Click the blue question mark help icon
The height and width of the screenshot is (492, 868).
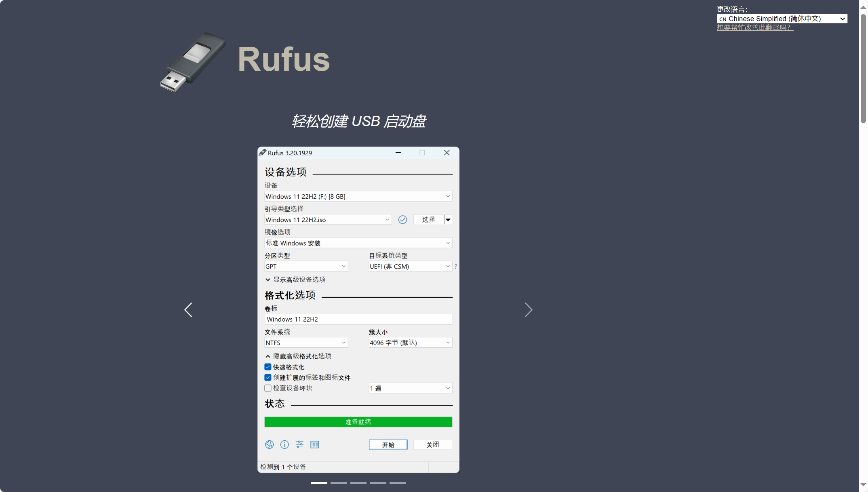(x=456, y=266)
